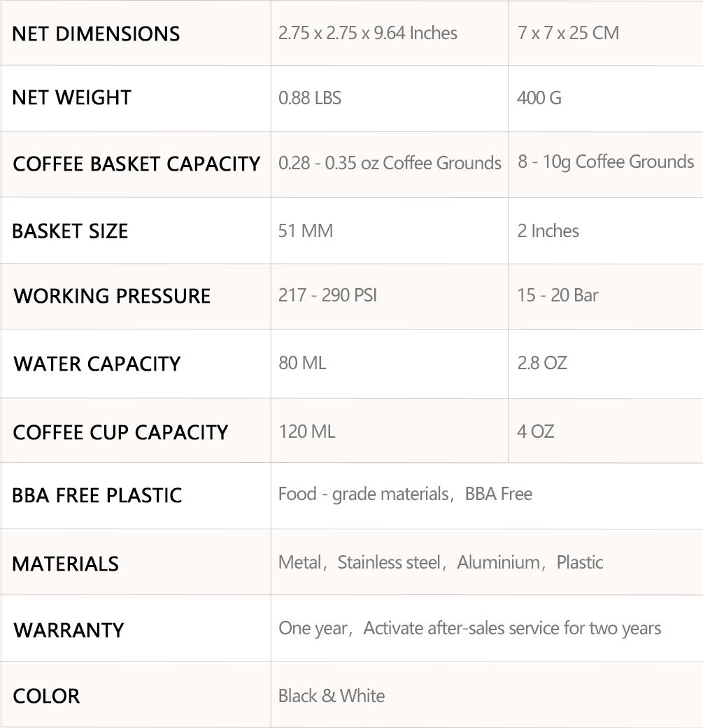Select the 2.75 x 2.75 x 9.64 Inches value

pyautogui.click(x=368, y=33)
